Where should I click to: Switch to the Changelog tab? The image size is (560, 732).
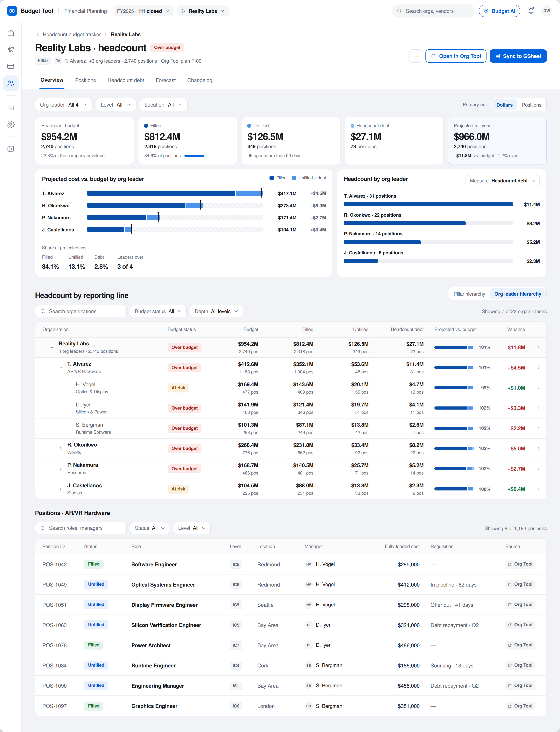200,80
